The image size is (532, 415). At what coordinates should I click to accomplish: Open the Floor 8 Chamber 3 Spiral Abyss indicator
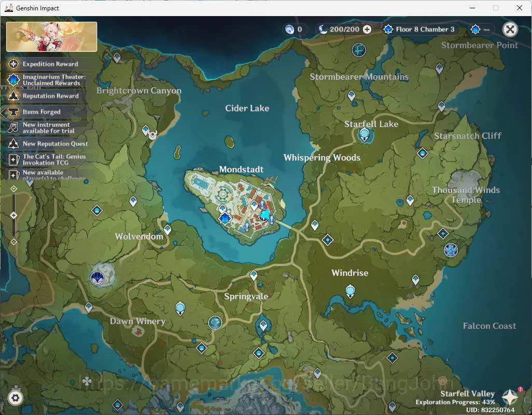419,30
